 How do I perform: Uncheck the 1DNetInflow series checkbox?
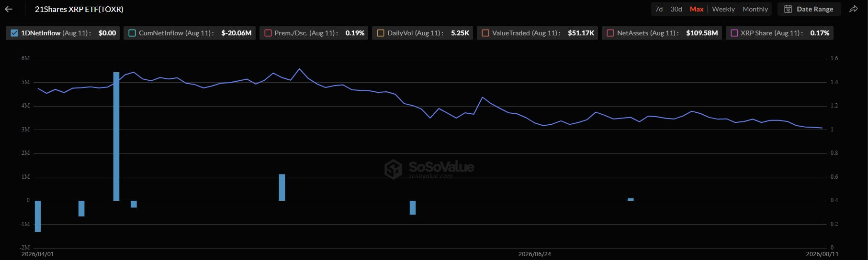click(14, 33)
